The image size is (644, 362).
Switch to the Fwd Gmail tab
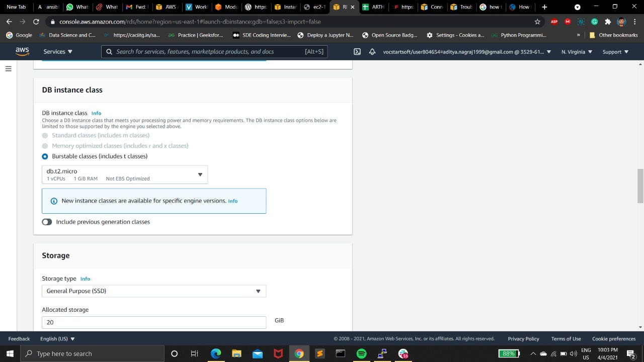[x=137, y=7]
